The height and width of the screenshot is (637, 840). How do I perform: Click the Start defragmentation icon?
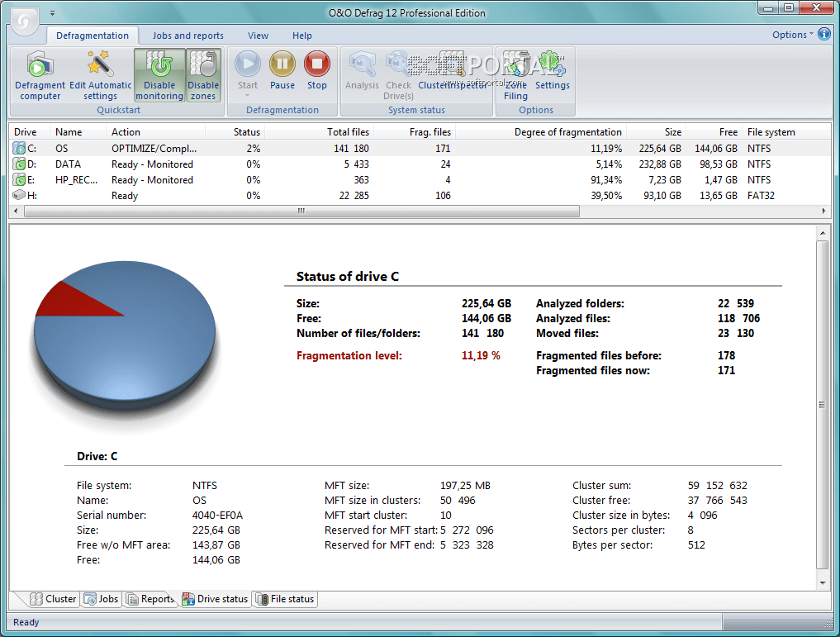tap(248, 64)
